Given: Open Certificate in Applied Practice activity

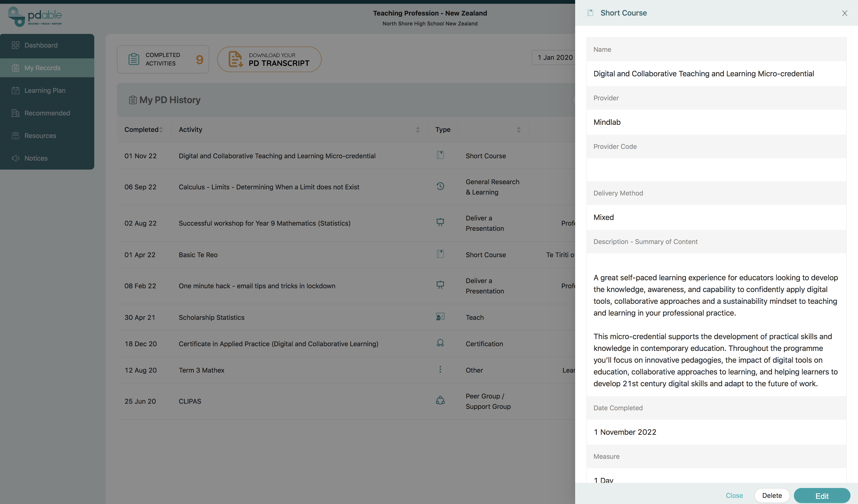Looking at the screenshot, I should coord(279,344).
